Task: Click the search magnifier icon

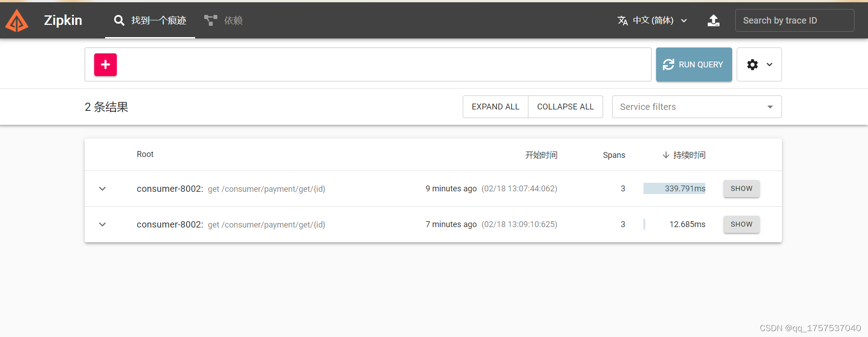Action: coord(119,20)
